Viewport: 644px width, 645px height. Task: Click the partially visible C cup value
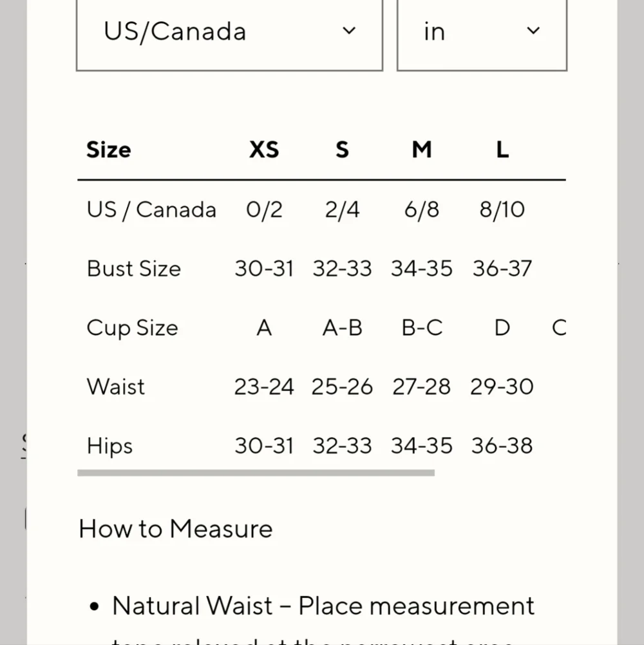tap(559, 328)
